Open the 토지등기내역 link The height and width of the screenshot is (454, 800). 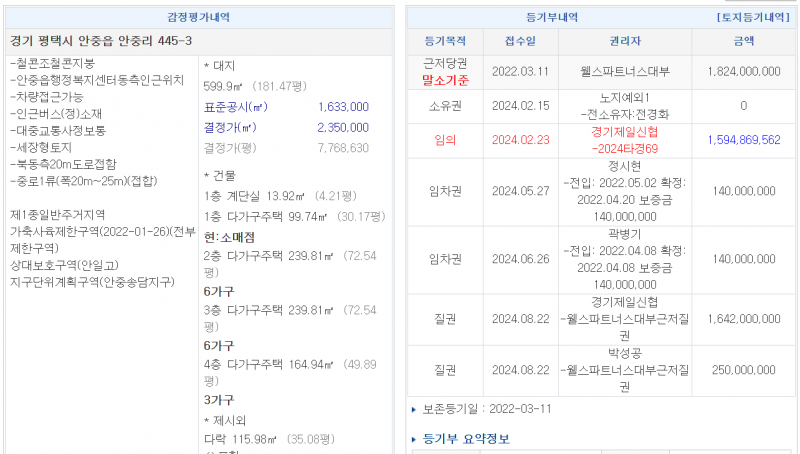pyautogui.click(x=754, y=18)
